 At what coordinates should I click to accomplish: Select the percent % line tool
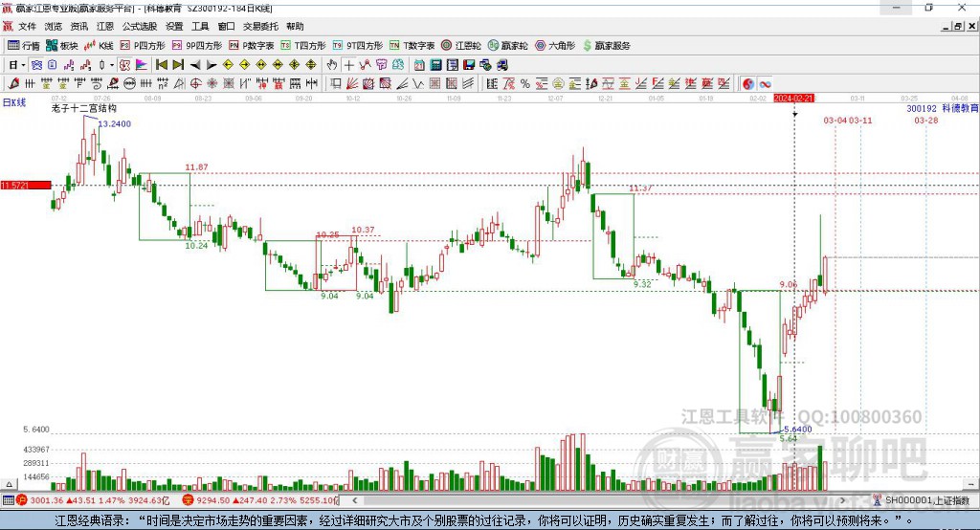tap(525, 84)
